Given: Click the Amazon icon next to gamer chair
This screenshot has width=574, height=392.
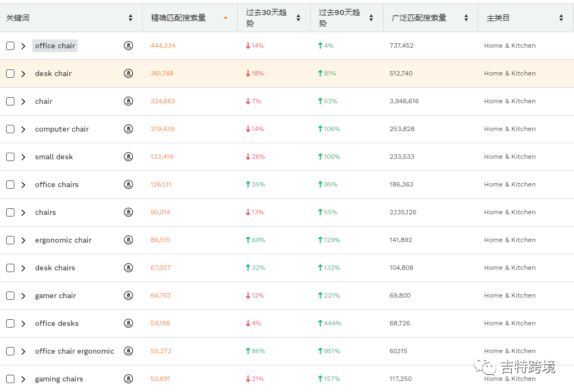Looking at the screenshot, I should click(128, 295).
